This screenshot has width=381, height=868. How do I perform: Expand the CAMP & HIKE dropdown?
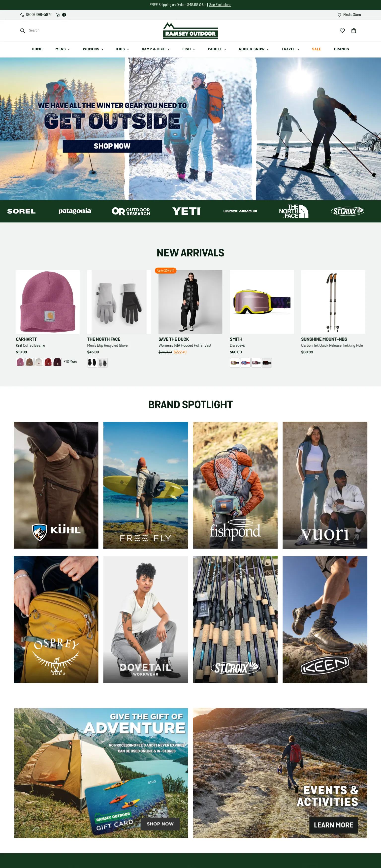tap(156, 49)
